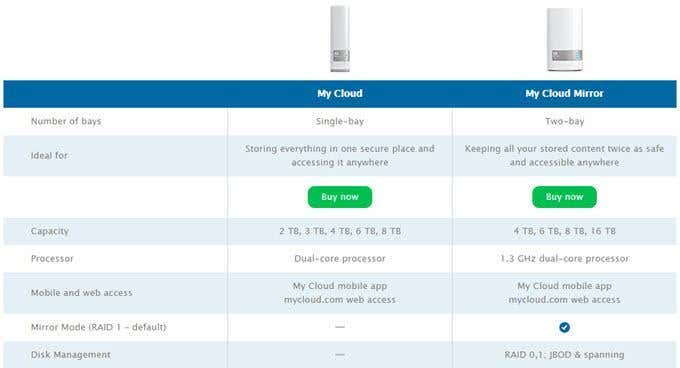The image size is (680, 368).
Task: Click the Capacity row label
Action: (x=50, y=231)
